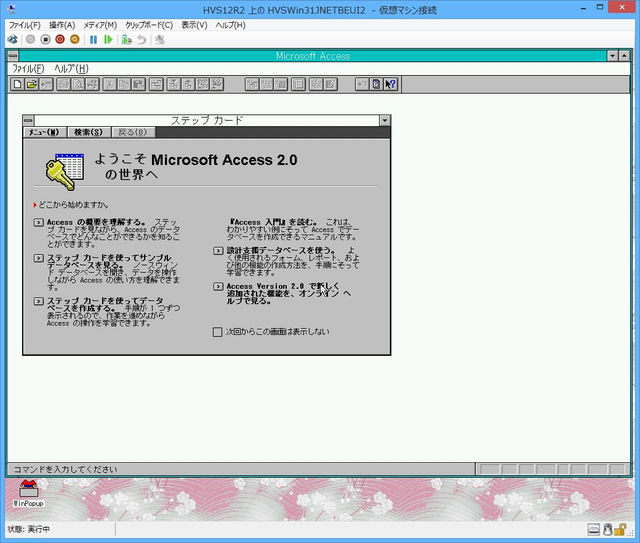Click the Copy toolbar icon
The width and height of the screenshot is (640, 543).
click(124, 84)
